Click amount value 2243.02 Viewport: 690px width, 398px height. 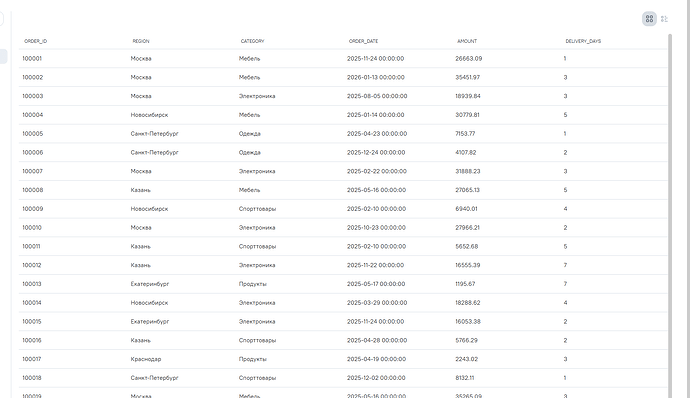tap(466, 359)
